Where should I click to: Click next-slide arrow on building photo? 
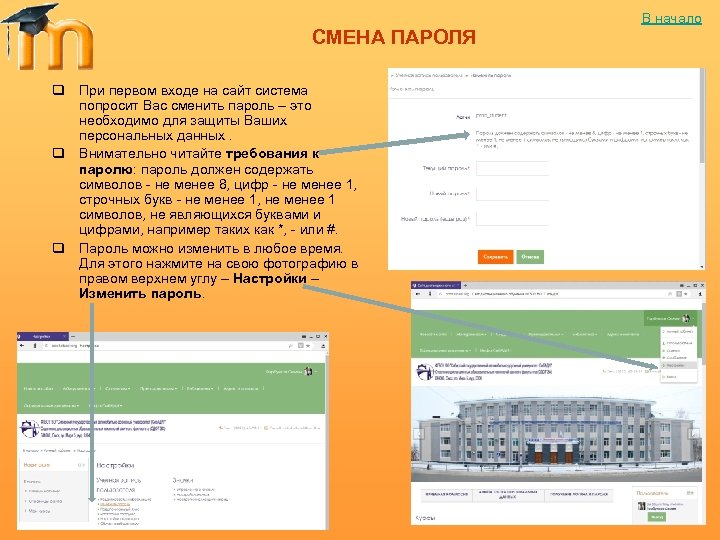tap(694, 433)
